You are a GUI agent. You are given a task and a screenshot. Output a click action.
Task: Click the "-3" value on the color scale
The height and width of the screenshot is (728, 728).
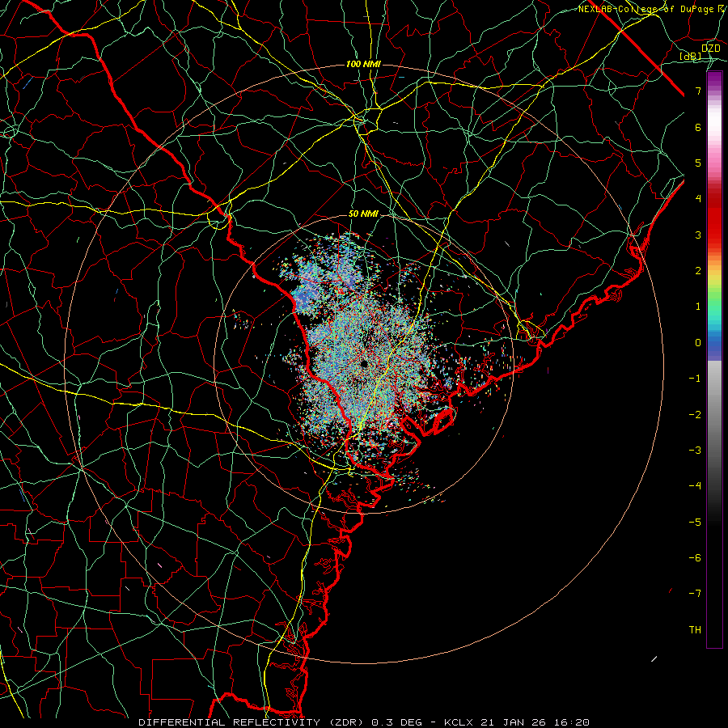pos(695,450)
